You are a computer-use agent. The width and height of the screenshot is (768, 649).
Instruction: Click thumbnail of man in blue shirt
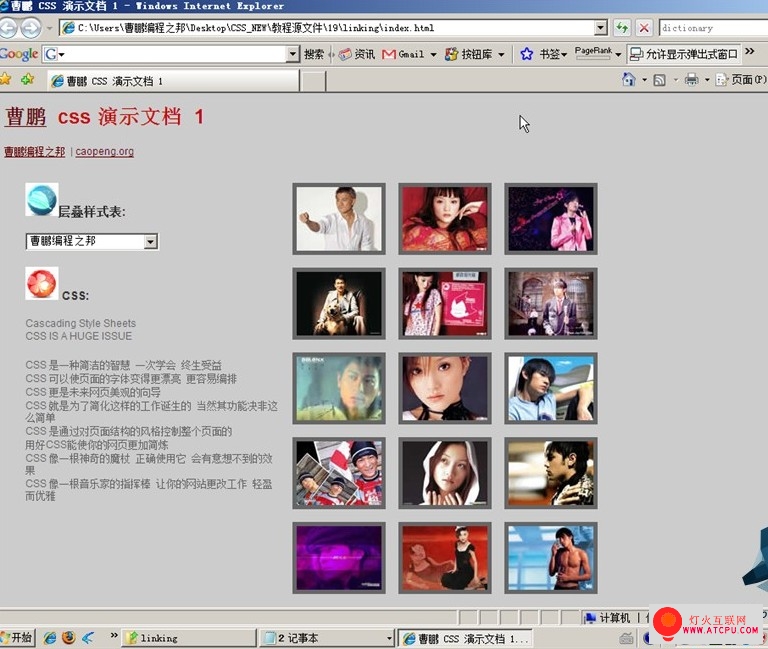[551, 388]
